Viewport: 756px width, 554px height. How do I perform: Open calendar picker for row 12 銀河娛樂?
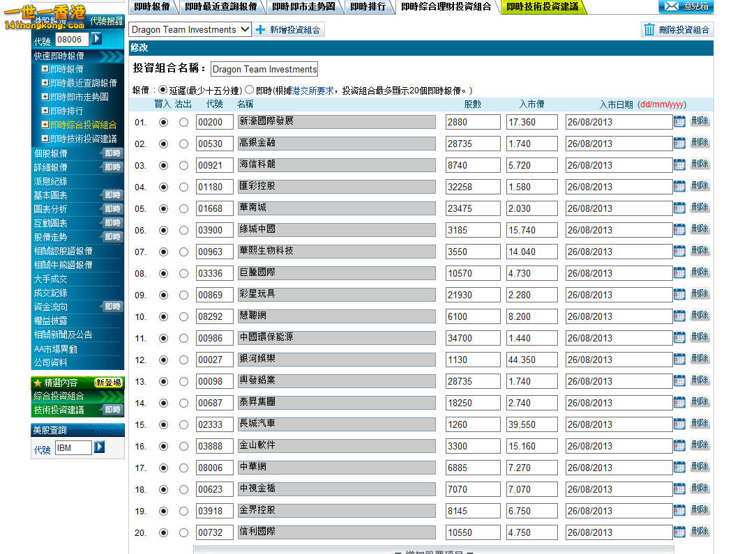point(679,360)
